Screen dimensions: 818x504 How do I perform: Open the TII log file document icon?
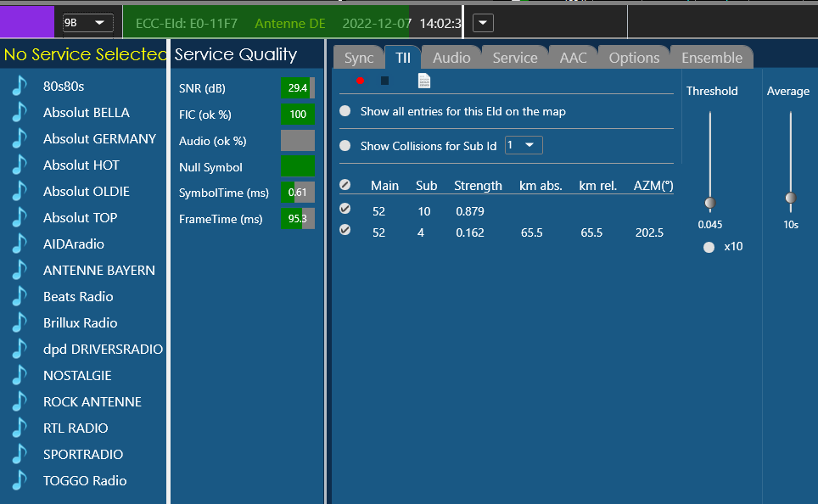click(424, 81)
